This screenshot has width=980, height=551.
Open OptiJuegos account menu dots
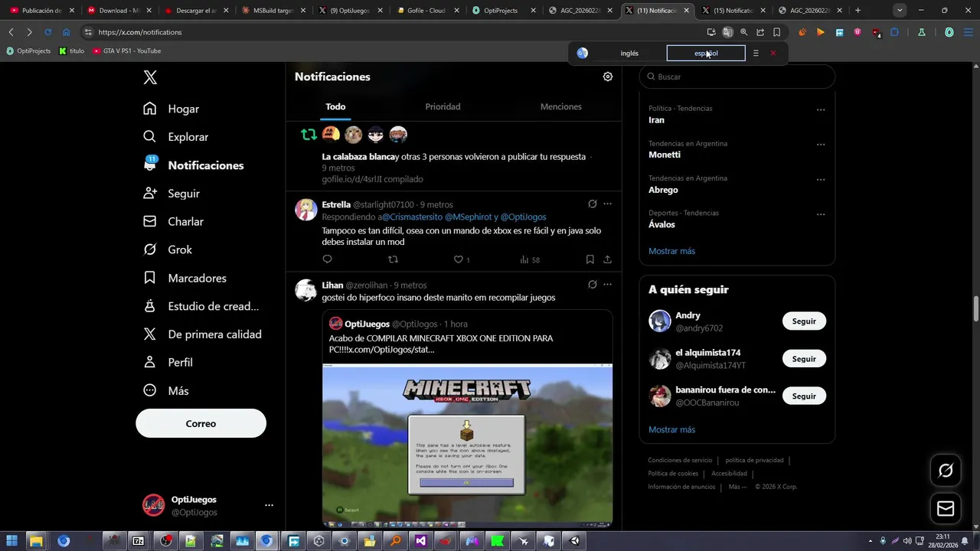coord(269,505)
